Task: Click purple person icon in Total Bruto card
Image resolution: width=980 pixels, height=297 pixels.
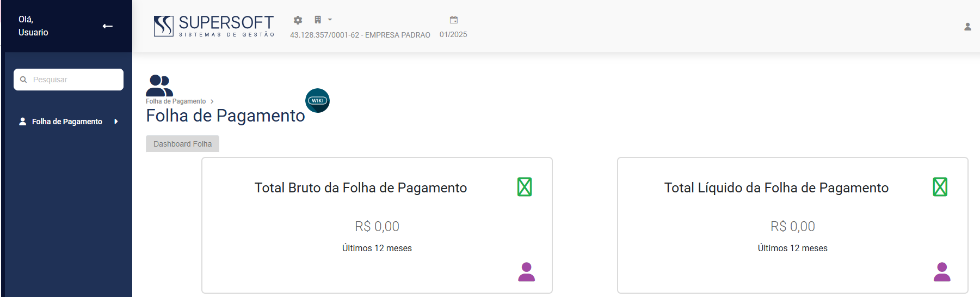Action: coord(526,272)
